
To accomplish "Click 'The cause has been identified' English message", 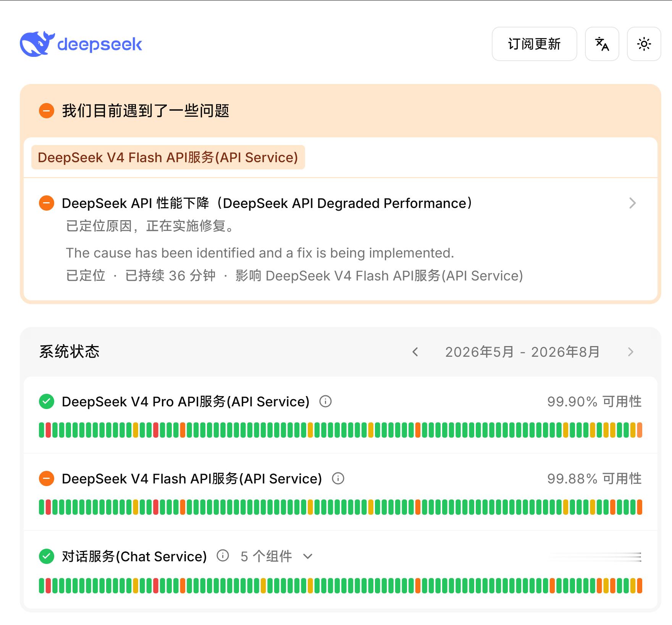I will click(x=260, y=253).
